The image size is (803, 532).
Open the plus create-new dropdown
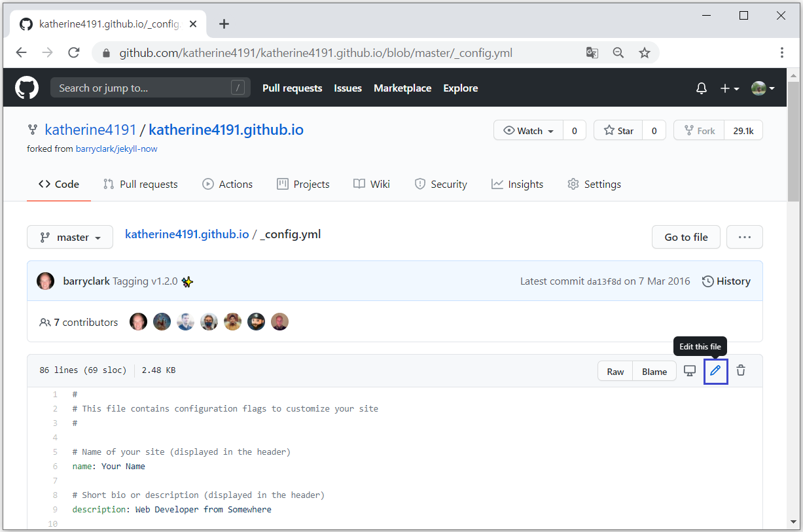pyautogui.click(x=730, y=88)
